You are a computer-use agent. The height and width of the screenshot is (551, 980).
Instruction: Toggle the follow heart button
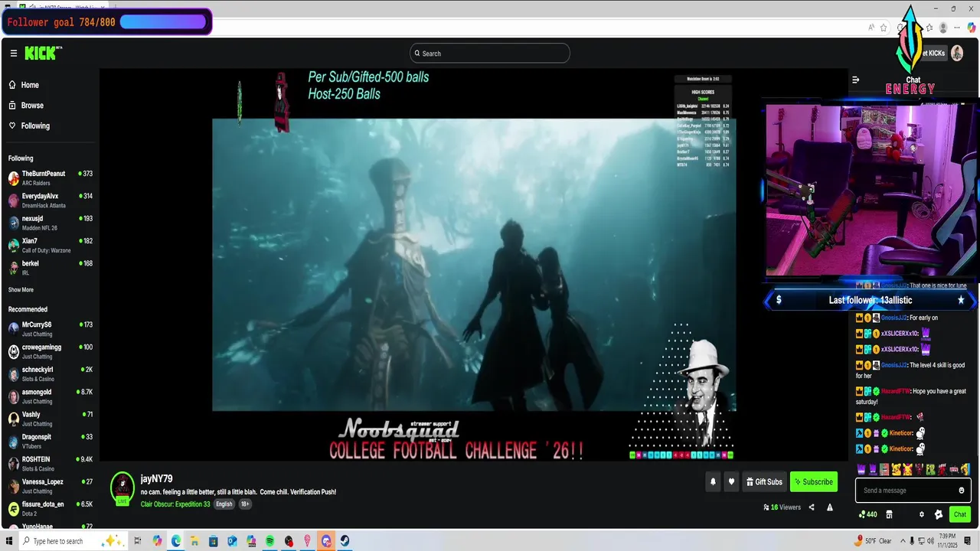[731, 481]
